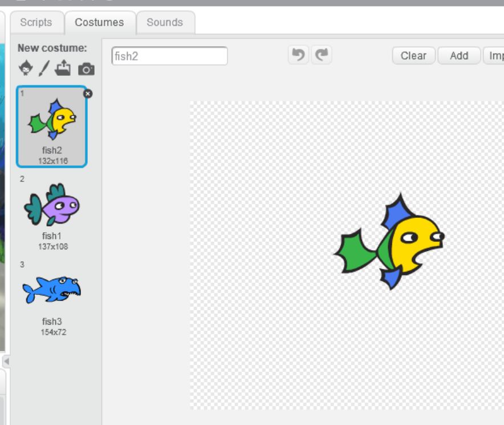Upload a costume from file
Viewport: 504px width, 425px height.
tap(63, 69)
